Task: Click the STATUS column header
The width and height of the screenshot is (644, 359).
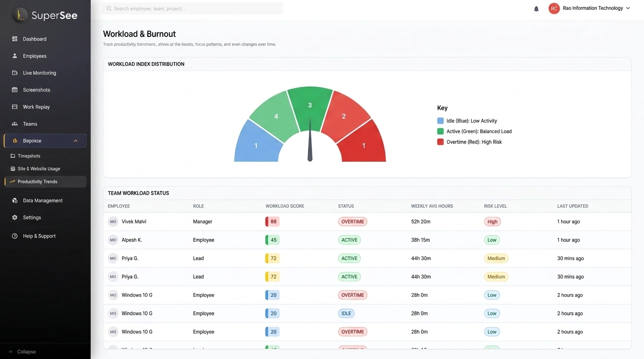Action: pos(346,206)
